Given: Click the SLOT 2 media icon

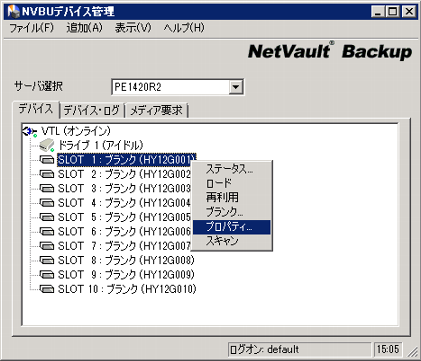Looking at the screenshot, I should [47, 174].
